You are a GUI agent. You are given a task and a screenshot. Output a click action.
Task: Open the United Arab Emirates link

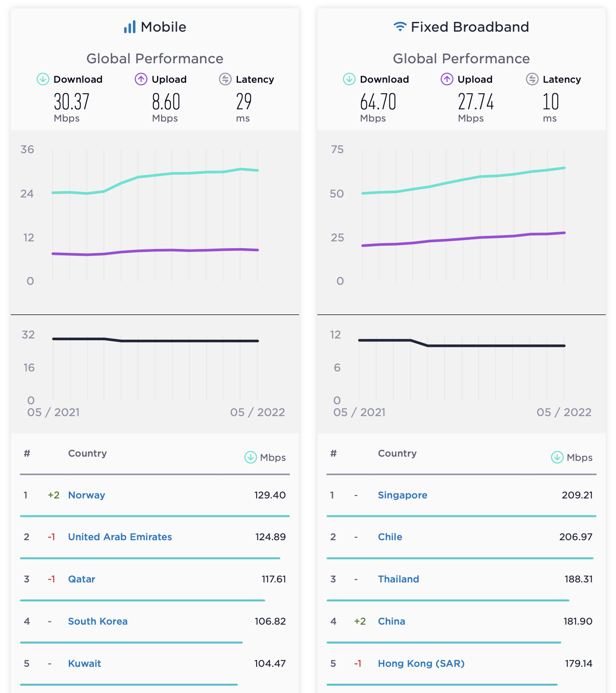(x=120, y=537)
